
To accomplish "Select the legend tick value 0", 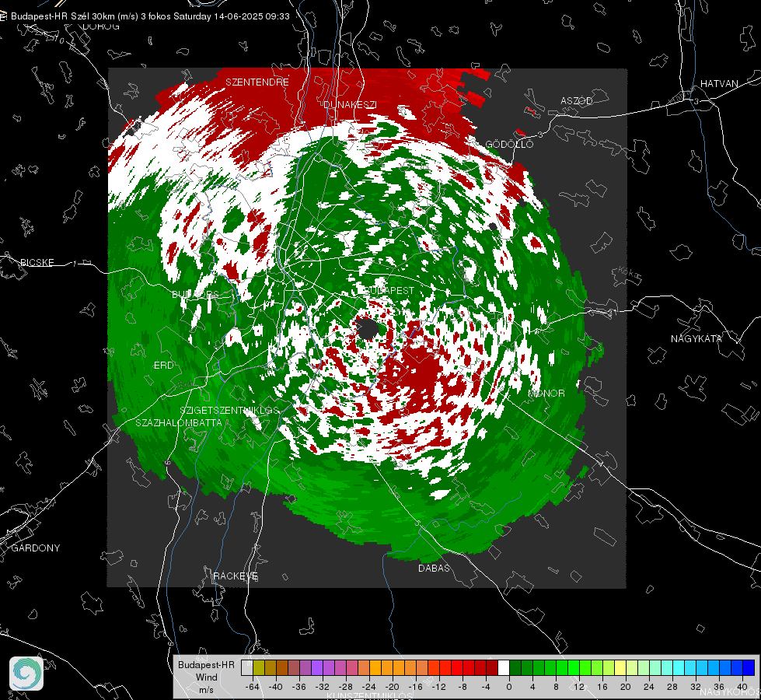I will click(x=509, y=687).
